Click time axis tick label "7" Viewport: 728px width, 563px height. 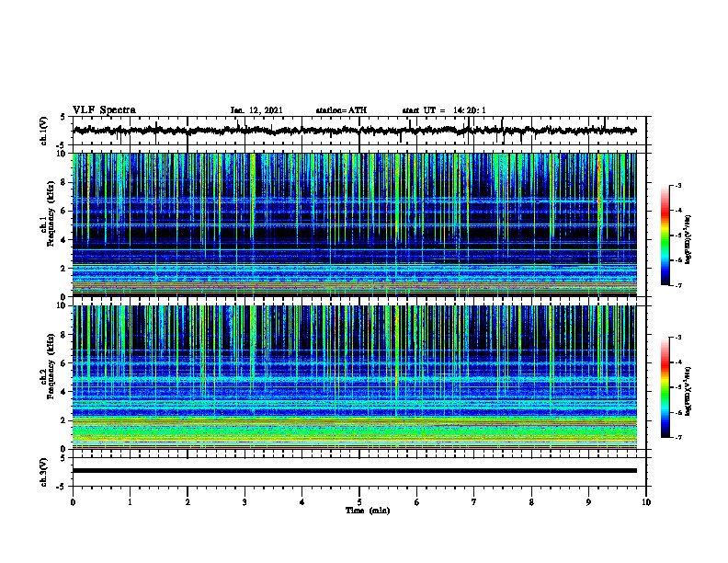pos(474,502)
